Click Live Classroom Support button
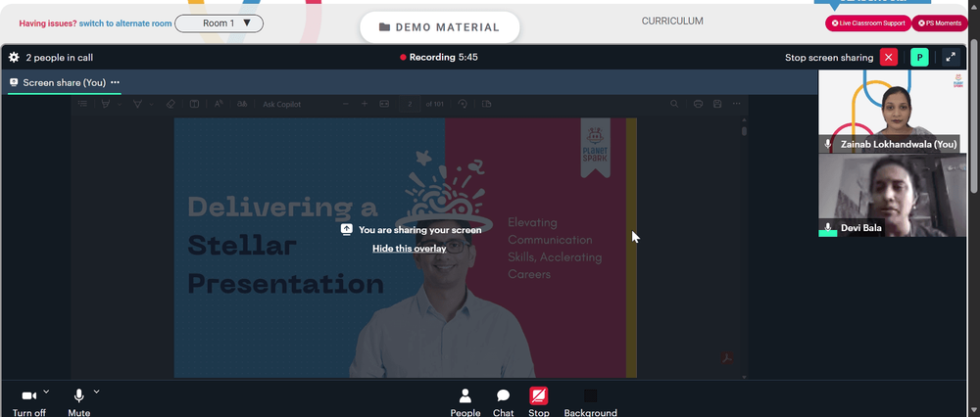The height and width of the screenshot is (417, 980). tap(868, 23)
